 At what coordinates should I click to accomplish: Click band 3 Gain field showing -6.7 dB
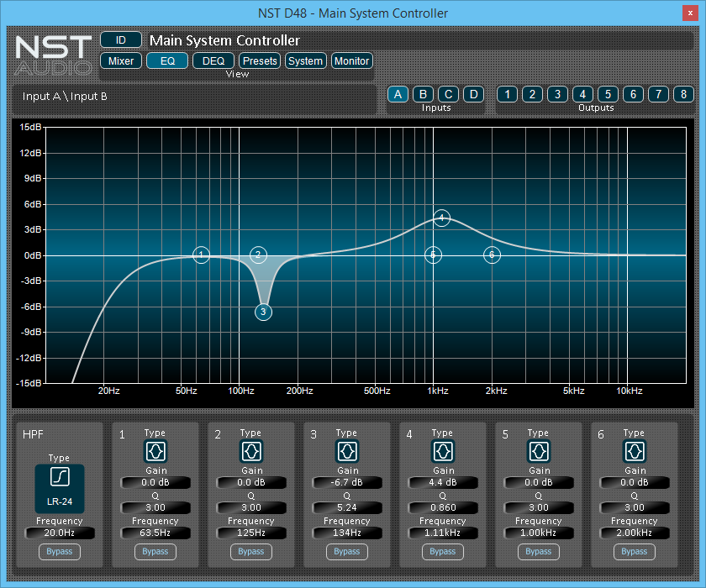[347, 483]
